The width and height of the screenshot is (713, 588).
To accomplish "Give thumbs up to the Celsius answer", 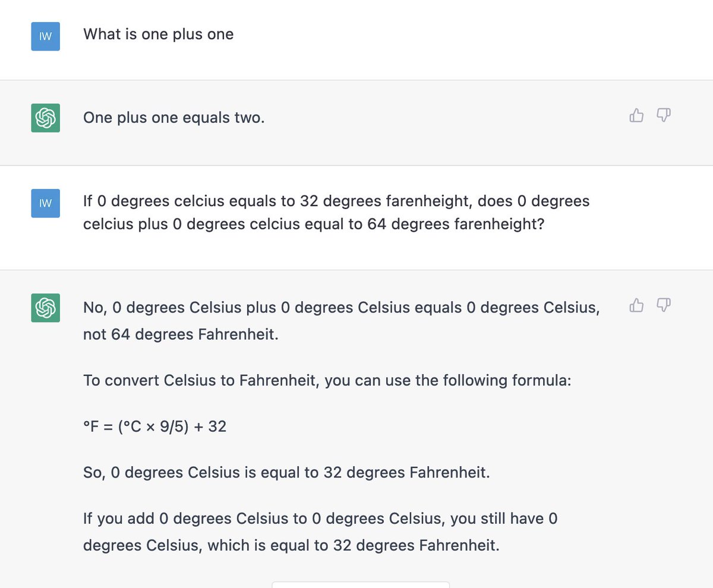I will pos(636,305).
